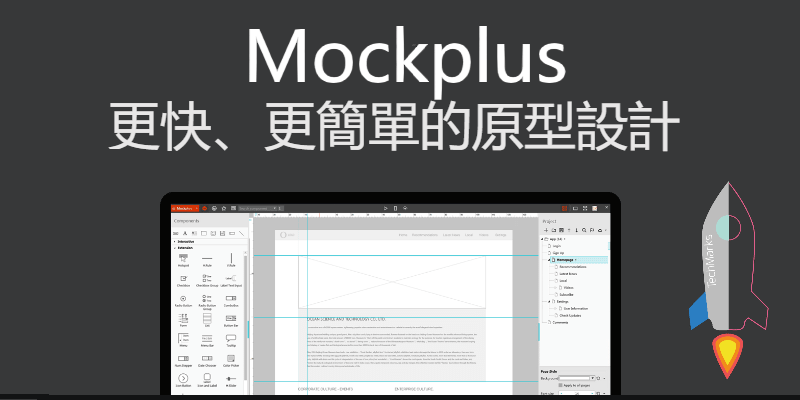
Task: Click the play preview button in top toolbar
Action: tap(384, 209)
